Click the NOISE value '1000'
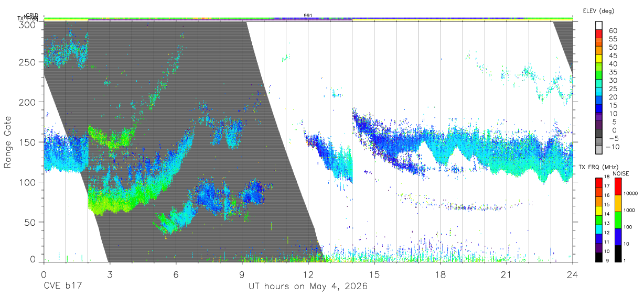This screenshot has height=297, width=644. pyautogui.click(x=629, y=210)
